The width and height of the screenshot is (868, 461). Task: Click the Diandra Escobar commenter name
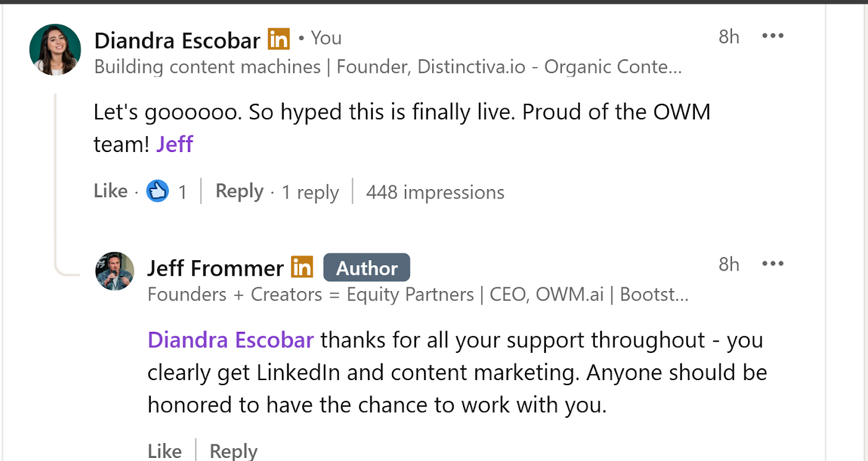[177, 40]
